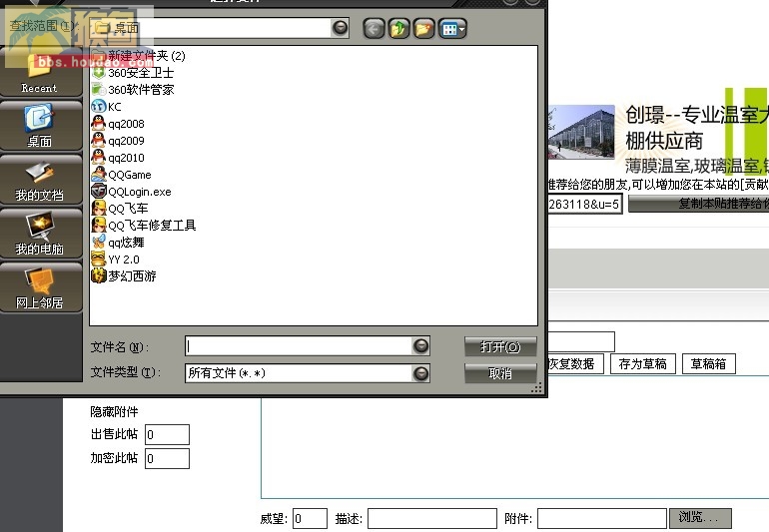Image resolution: width=769 pixels, height=532 pixels.
Task: Select the qq炫舞 shortcut
Action: click(118, 243)
